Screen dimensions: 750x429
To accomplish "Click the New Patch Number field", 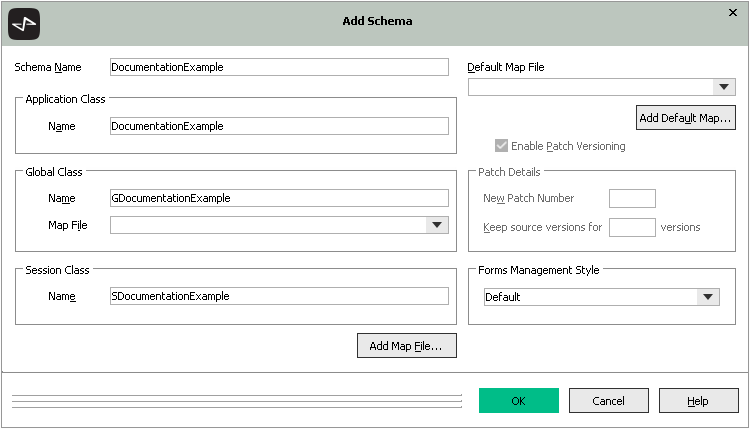I will pos(632,198).
